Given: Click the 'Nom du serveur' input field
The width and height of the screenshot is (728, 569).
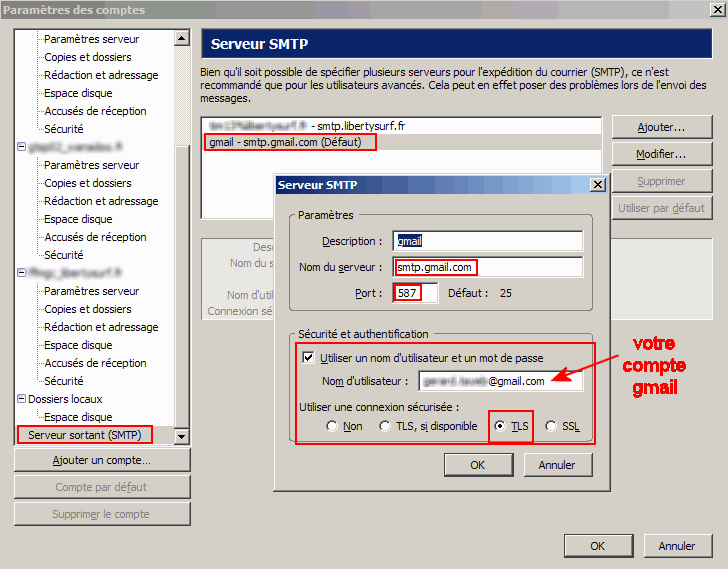Looking at the screenshot, I should pos(488,267).
